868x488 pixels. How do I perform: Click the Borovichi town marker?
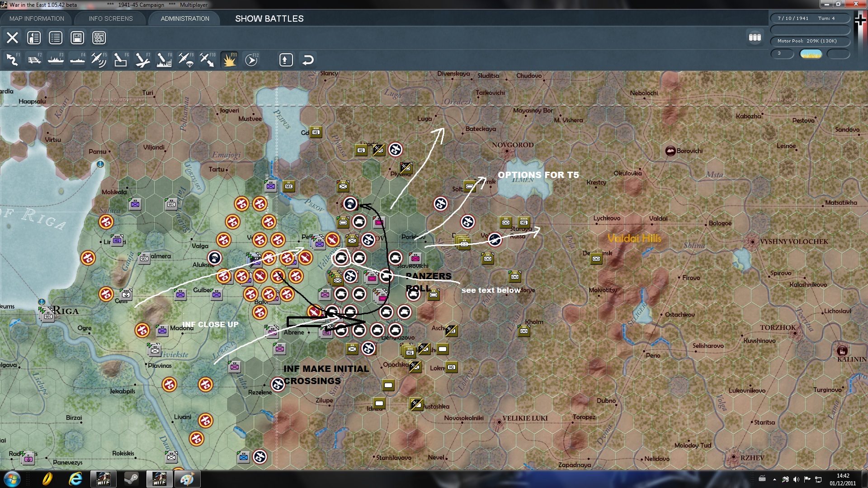pos(670,151)
